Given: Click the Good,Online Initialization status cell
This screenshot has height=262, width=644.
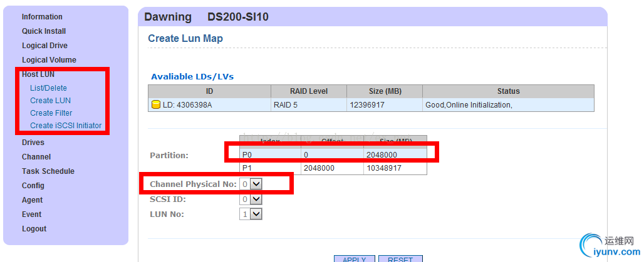Looking at the screenshot, I should (509, 105).
